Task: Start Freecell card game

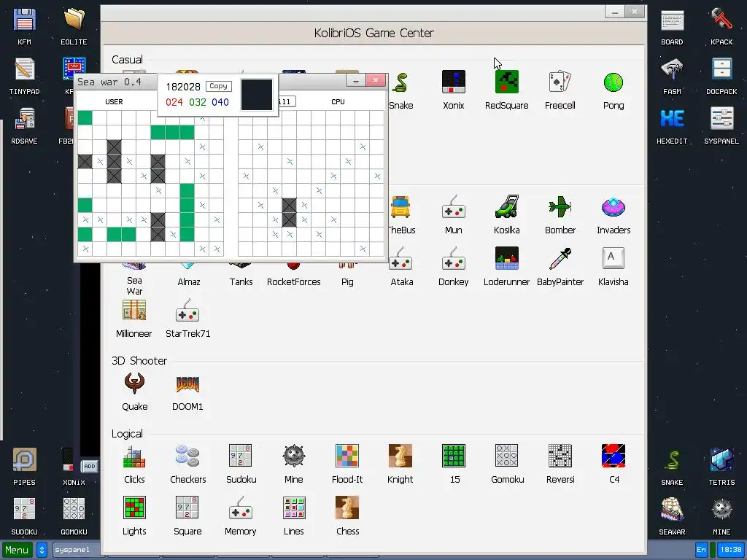Action: (560, 90)
